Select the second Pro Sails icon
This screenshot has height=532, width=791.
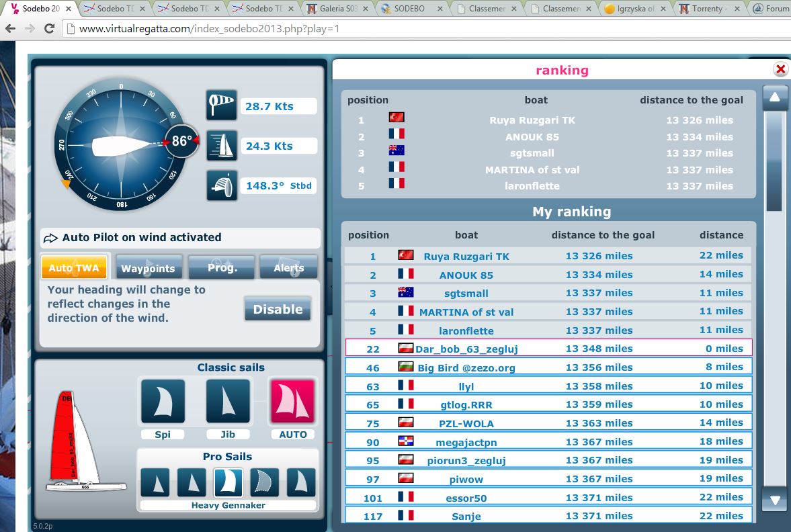[x=192, y=482]
